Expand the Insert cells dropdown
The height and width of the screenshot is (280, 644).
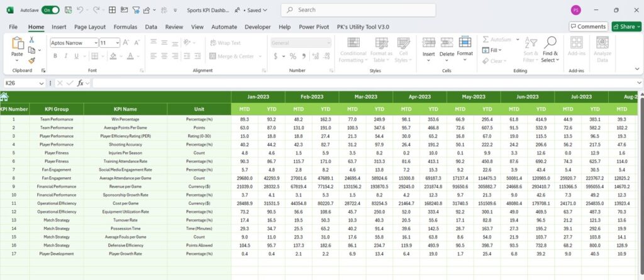[x=428, y=60]
